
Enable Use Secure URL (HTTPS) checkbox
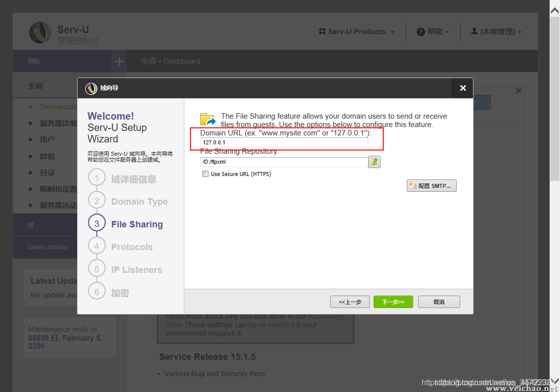tap(205, 174)
